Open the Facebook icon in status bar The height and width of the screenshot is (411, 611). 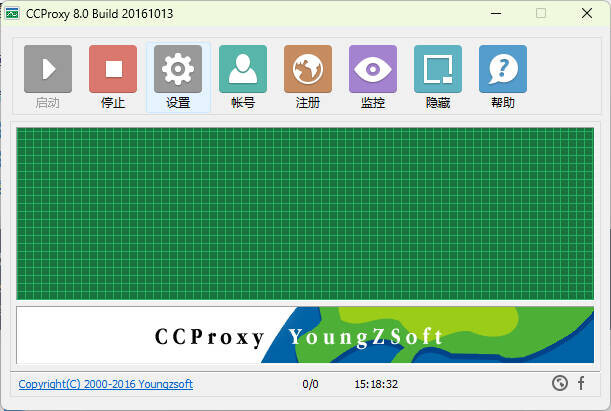pos(581,383)
